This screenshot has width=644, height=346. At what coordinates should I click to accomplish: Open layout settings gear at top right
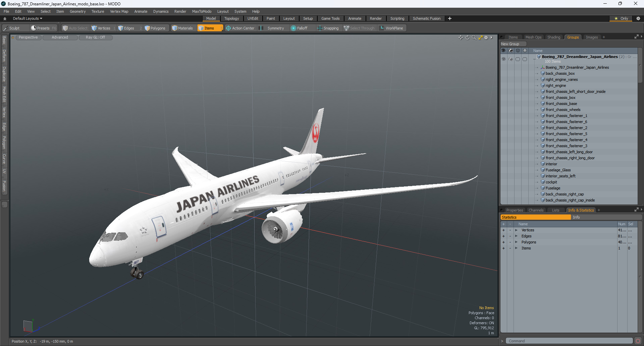(638, 18)
